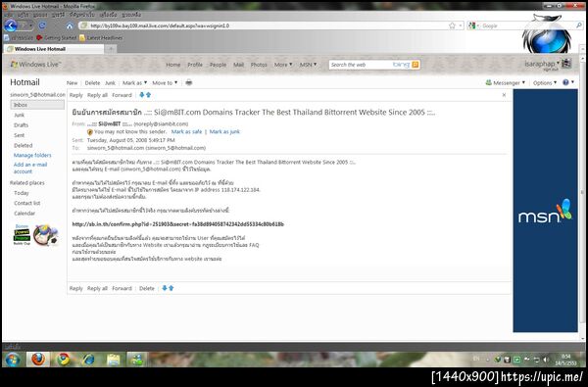The height and width of the screenshot is (387, 588).
Task: Click the sidebar advertisement image
Action: coord(36,235)
